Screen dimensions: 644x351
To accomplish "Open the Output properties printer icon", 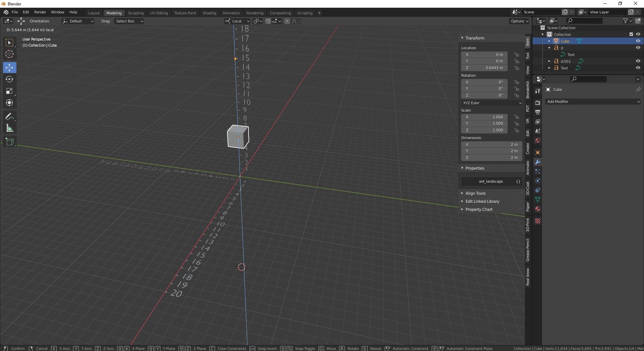I will (x=538, y=112).
